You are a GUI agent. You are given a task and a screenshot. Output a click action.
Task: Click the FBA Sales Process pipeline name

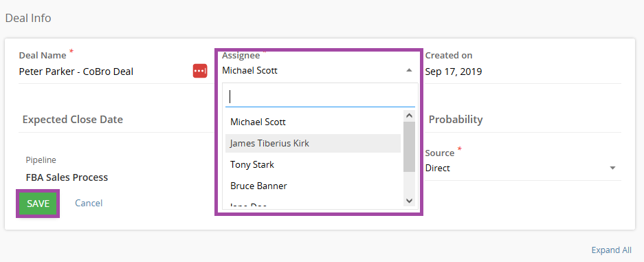point(67,177)
